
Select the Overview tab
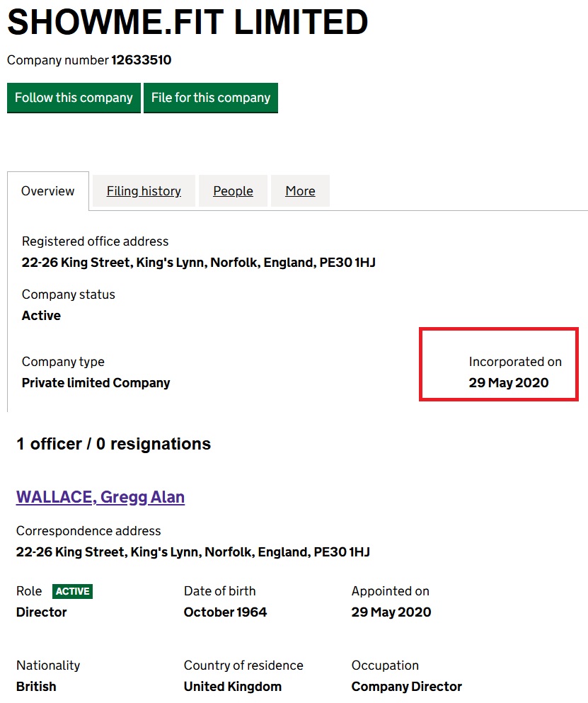(x=48, y=191)
